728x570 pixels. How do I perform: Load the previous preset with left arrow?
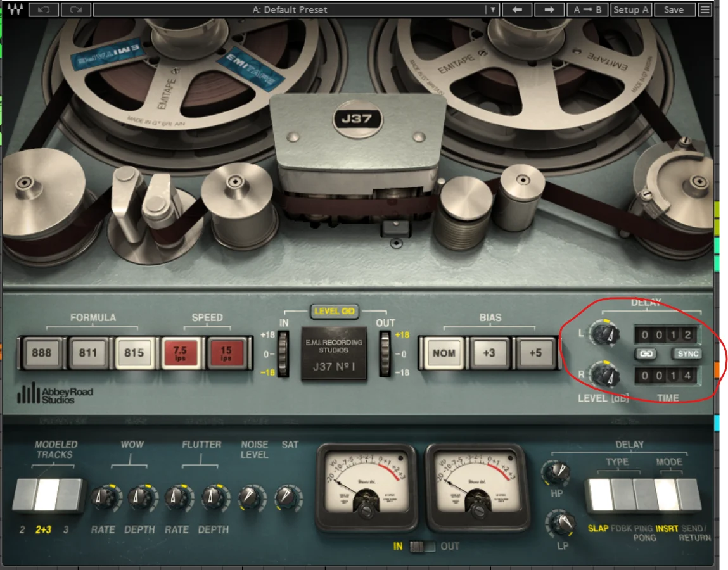pos(517,9)
